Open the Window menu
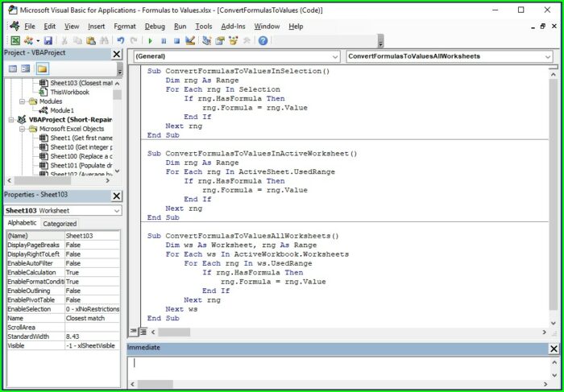Image resolution: width=564 pixels, height=392 pixels. point(267,27)
